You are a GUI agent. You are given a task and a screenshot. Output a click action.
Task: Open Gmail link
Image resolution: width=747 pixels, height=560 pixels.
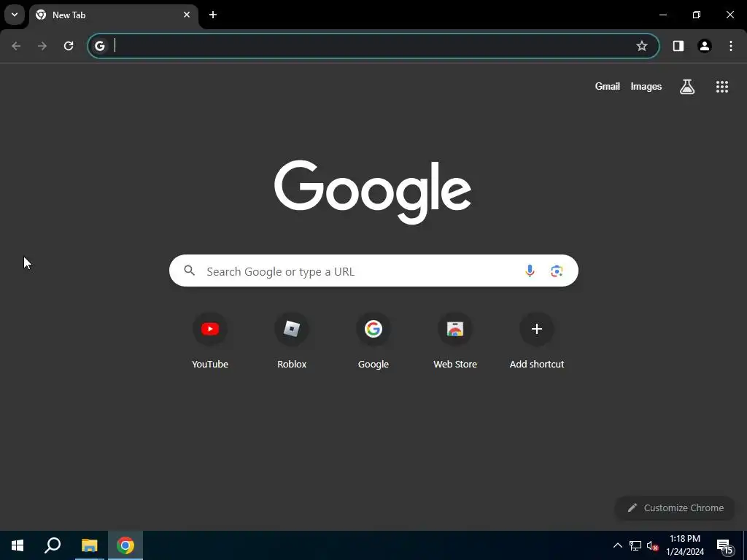608,86
